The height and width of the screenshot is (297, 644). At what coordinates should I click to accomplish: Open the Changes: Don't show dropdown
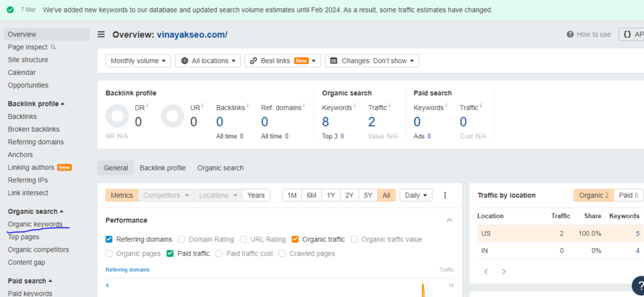(372, 61)
